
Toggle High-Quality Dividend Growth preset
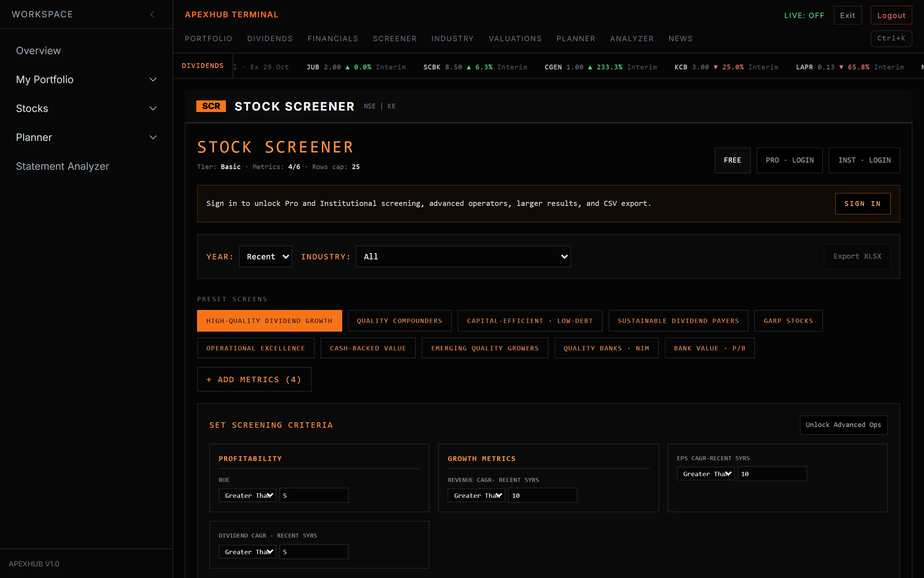269,321
